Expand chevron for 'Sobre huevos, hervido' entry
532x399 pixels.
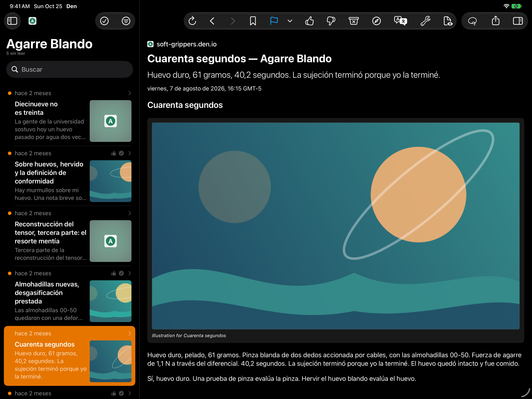(x=130, y=153)
